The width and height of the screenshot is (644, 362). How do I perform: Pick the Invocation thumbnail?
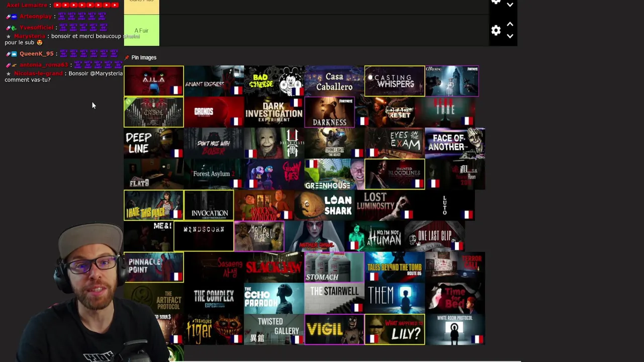point(209,205)
